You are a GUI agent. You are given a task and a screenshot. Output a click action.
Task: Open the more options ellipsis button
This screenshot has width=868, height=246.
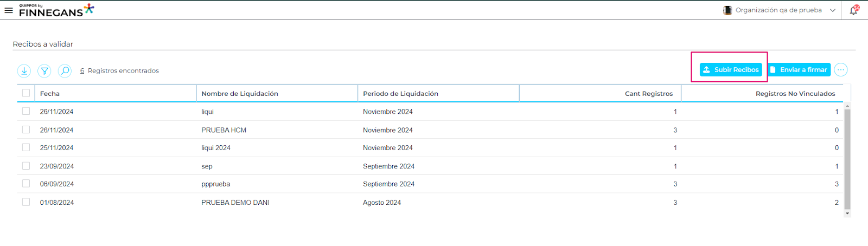pyautogui.click(x=841, y=70)
